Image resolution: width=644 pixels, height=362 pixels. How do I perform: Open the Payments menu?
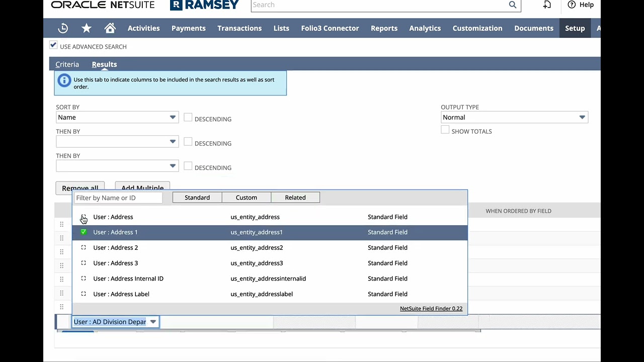pyautogui.click(x=189, y=28)
